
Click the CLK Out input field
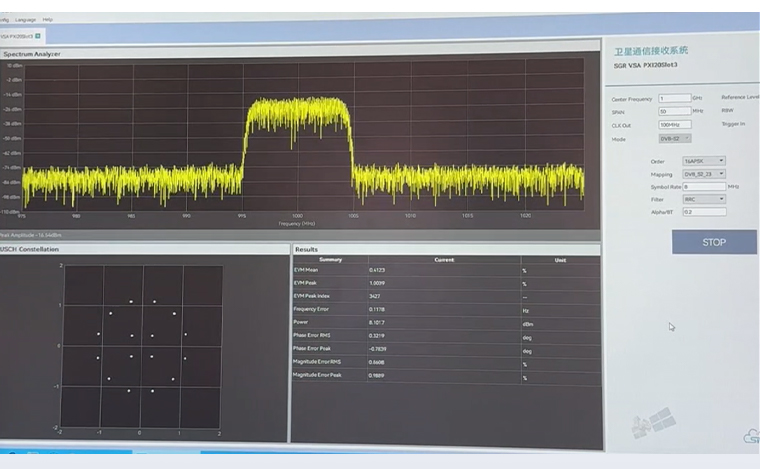(675, 125)
